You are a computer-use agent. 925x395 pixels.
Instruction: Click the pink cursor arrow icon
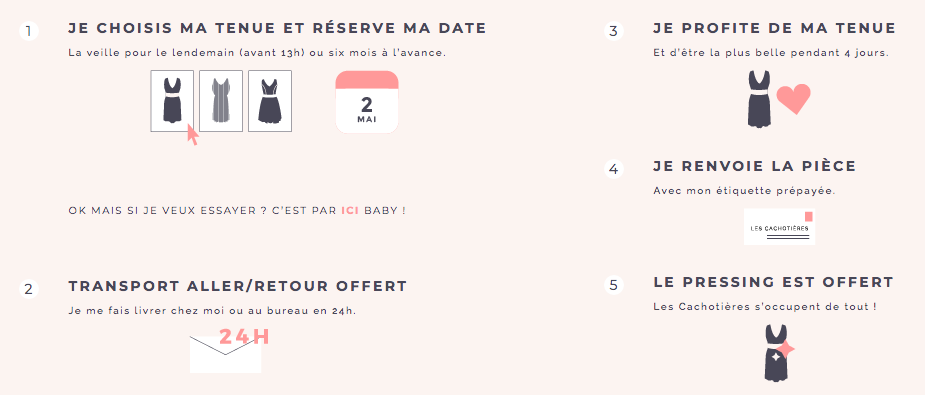192,135
